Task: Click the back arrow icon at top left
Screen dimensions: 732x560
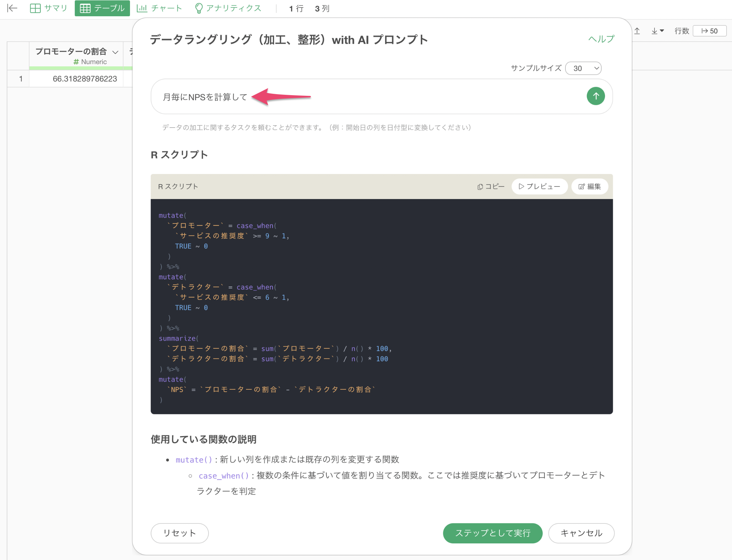Action: click(x=12, y=8)
